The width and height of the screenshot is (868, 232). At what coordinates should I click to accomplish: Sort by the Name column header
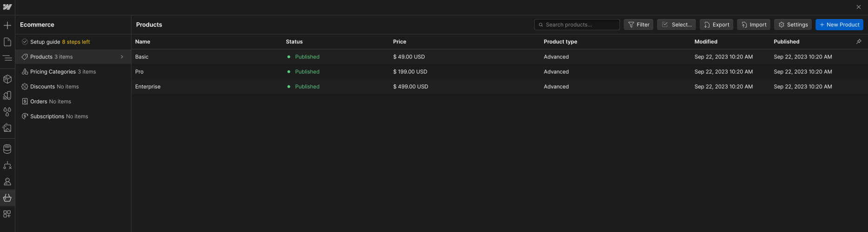pyautogui.click(x=143, y=42)
